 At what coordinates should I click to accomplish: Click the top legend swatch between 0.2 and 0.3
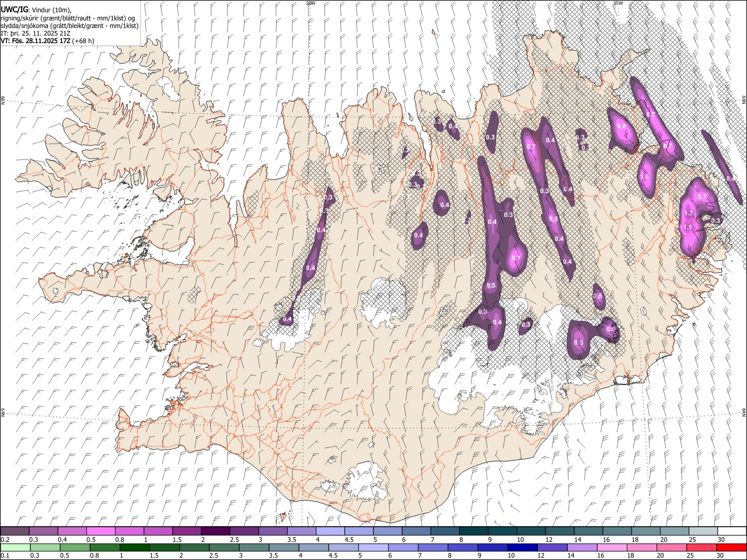(15, 531)
